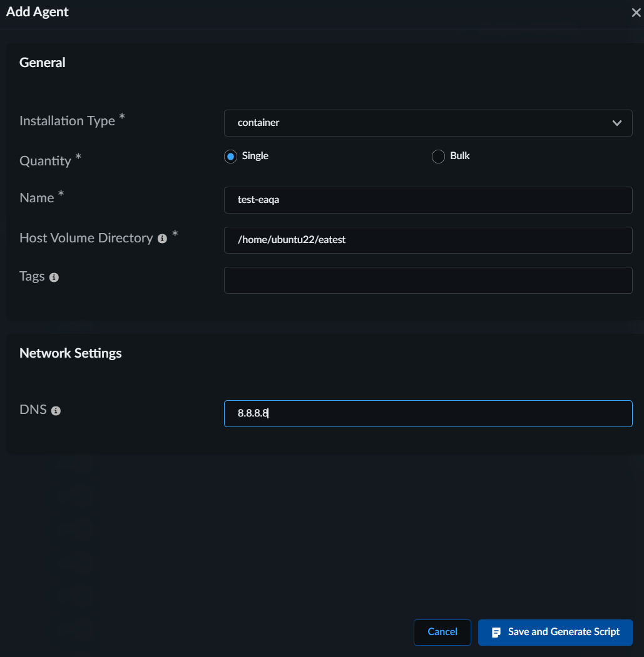Click the Installation Type chevron arrow
Image resolution: width=644 pixels, height=657 pixels.
point(617,123)
